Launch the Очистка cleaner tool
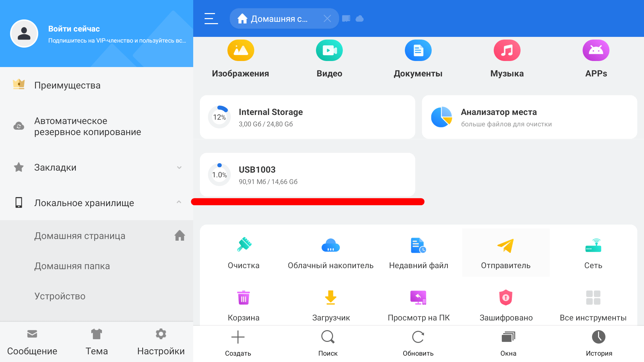Image resolution: width=644 pixels, height=362 pixels. click(244, 253)
